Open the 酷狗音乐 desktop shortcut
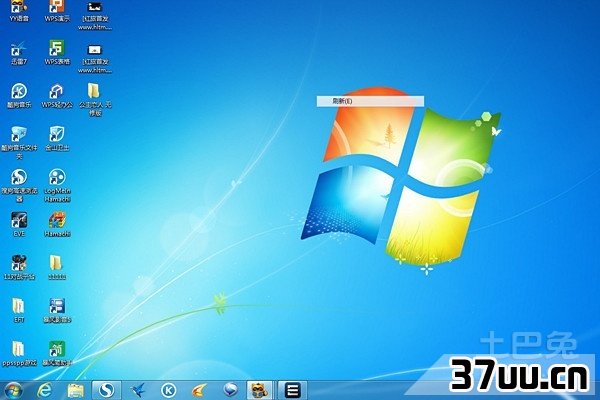The height and width of the screenshot is (400, 600). coord(19,96)
